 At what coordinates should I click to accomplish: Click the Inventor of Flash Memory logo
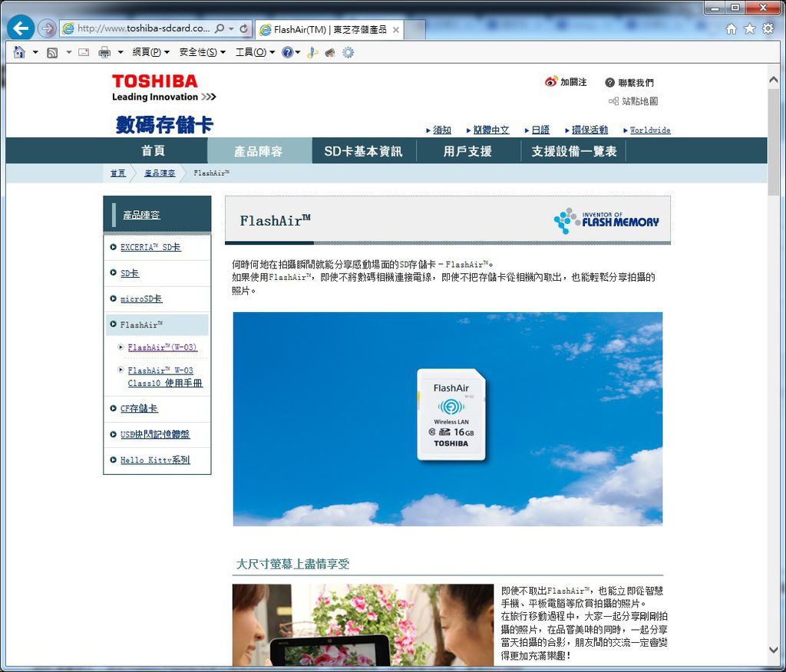tap(606, 220)
